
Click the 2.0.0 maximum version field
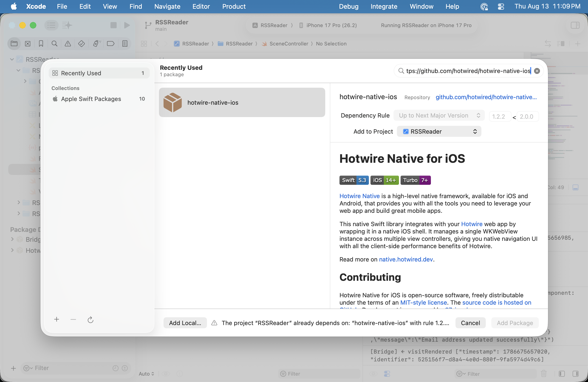click(527, 116)
